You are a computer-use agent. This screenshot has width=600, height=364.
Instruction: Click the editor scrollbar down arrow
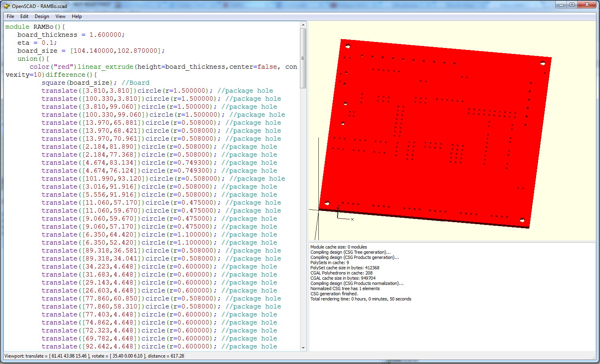pyautogui.click(x=303, y=348)
